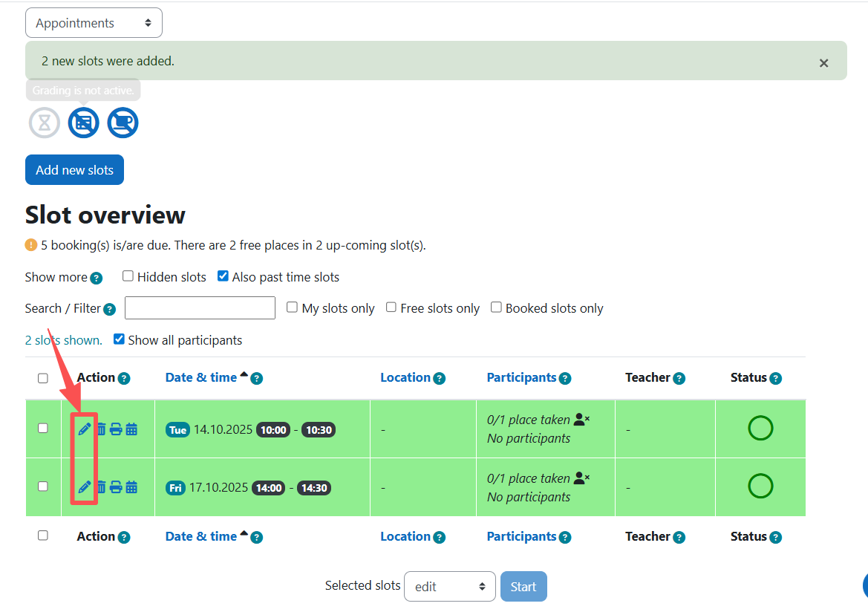Click the calendar icon for the Fri 17.10.2025 slot
This screenshot has width=868, height=612.
pos(131,487)
